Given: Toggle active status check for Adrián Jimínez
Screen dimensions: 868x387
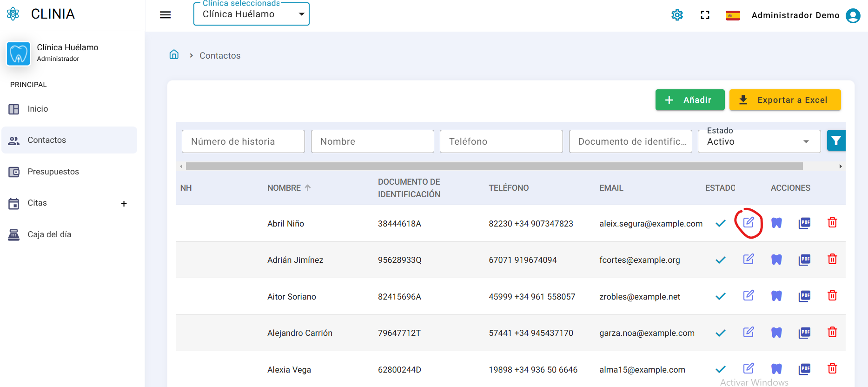Looking at the screenshot, I should [x=721, y=260].
